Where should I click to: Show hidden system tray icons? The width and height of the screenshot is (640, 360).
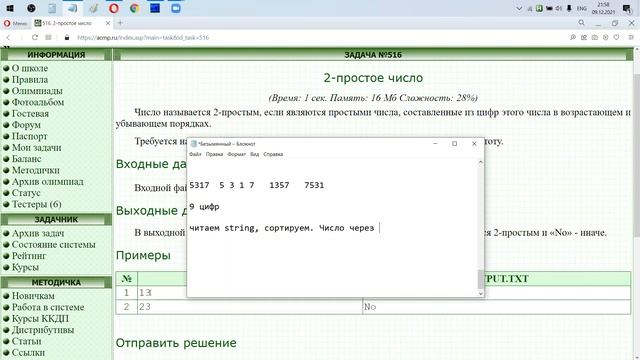[x=519, y=8]
